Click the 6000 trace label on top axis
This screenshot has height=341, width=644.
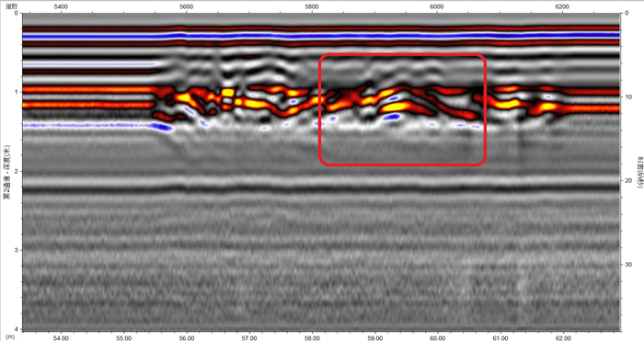tap(437, 6)
